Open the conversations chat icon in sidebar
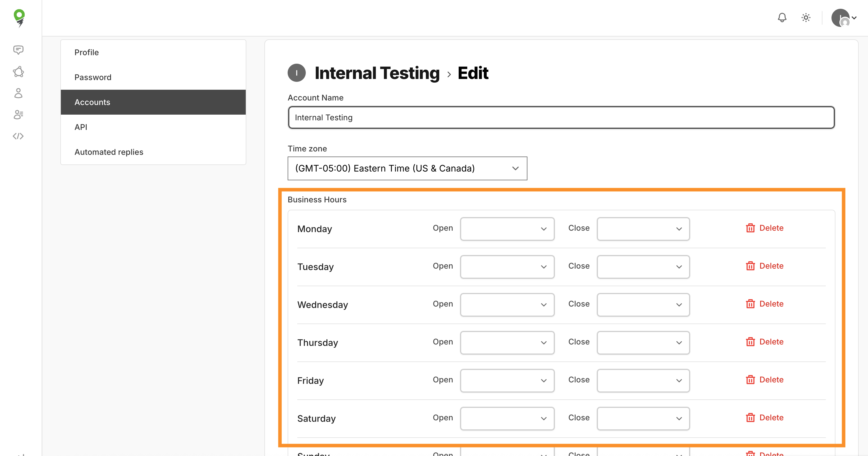This screenshot has height=456, width=868. pos(18,50)
